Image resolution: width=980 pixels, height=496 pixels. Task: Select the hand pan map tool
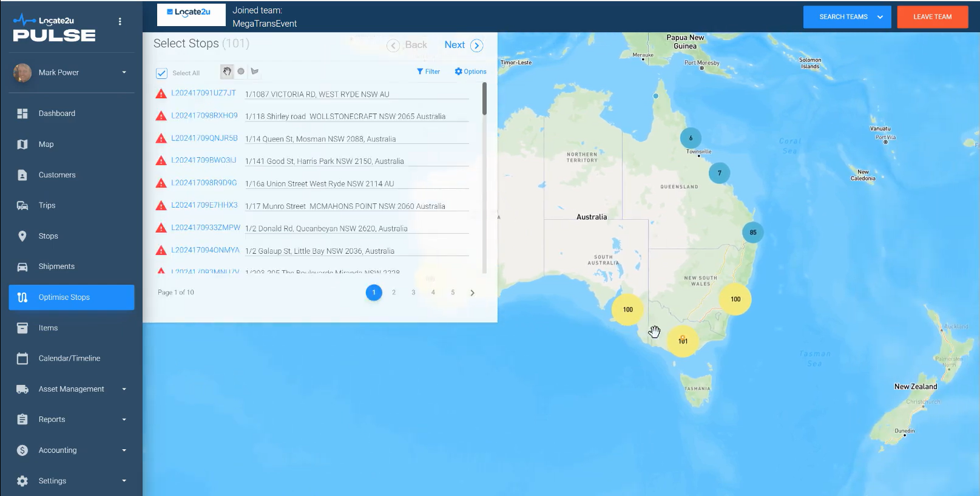(227, 72)
